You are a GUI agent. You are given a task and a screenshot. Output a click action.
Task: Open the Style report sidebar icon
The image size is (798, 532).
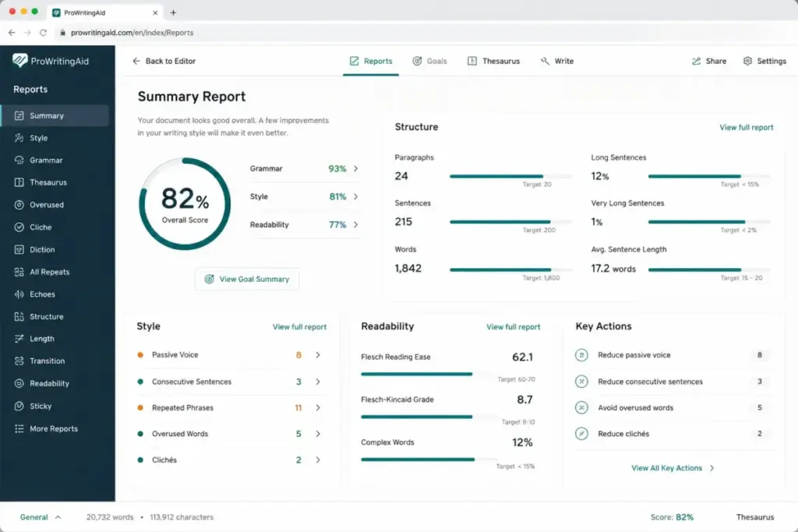tap(19, 138)
